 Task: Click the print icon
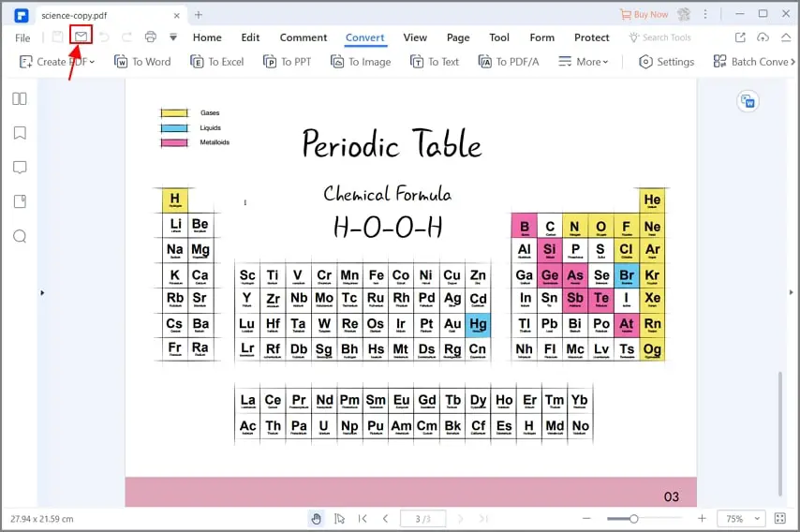click(150, 37)
